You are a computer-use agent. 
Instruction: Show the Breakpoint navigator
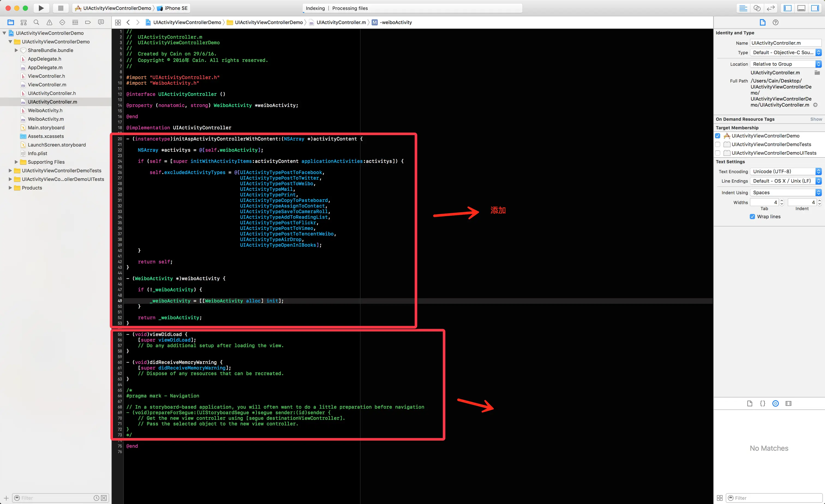tap(88, 22)
